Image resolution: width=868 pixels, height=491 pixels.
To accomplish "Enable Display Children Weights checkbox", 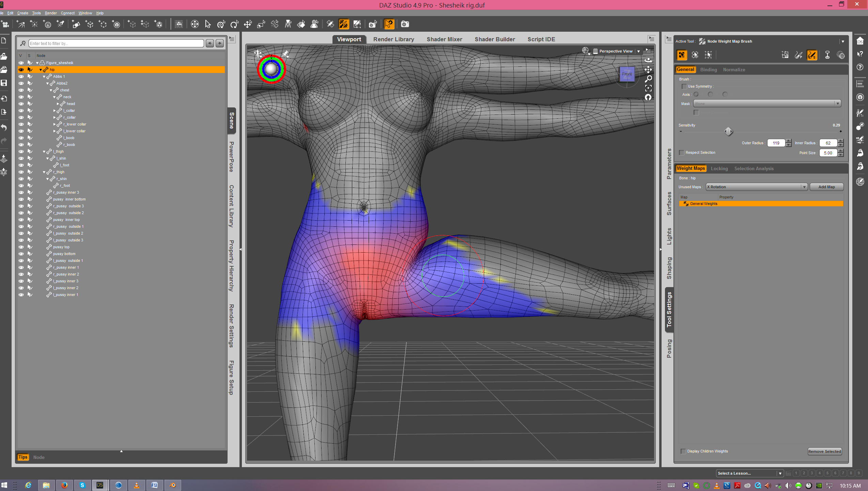I will pos(683,451).
